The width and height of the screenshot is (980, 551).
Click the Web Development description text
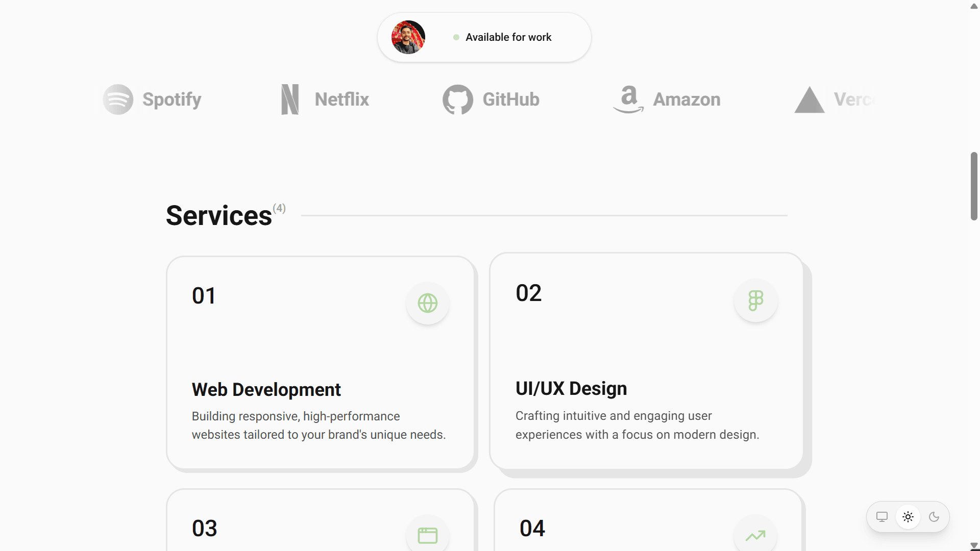(319, 425)
